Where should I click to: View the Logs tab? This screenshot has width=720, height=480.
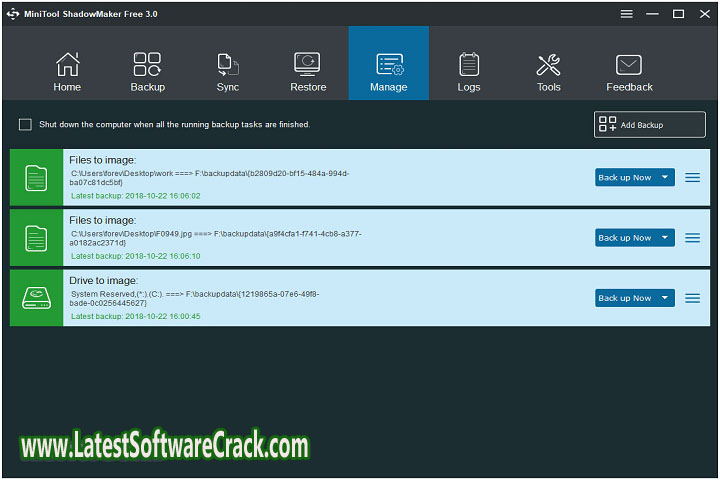[469, 72]
